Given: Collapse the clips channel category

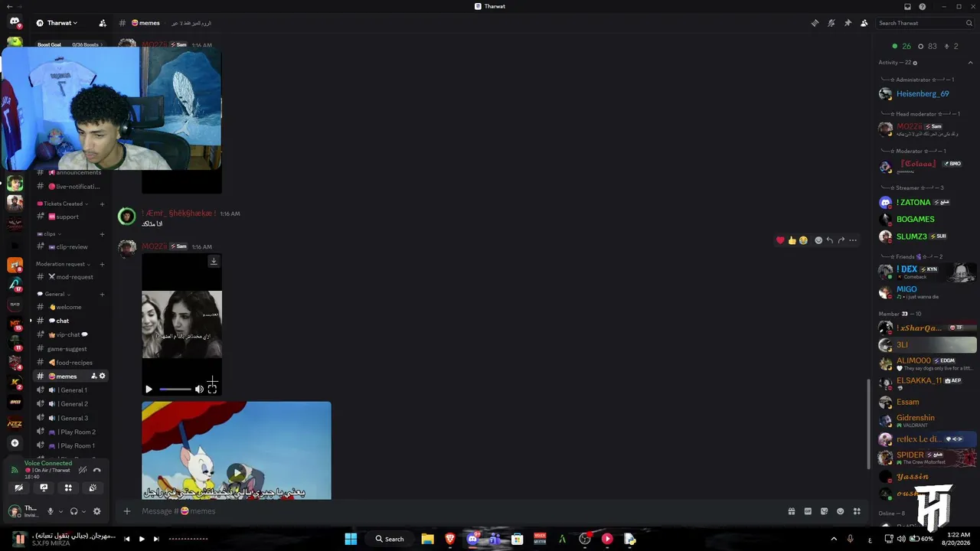Looking at the screenshot, I should (x=49, y=234).
